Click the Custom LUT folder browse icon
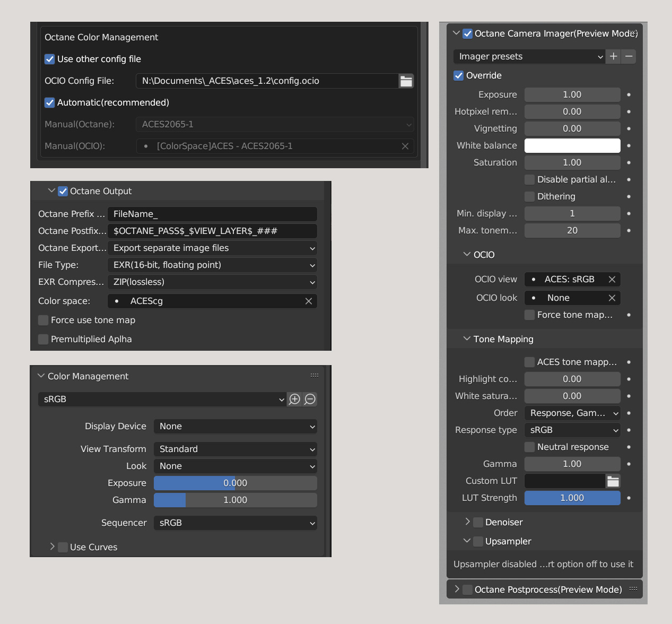This screenshot has width=672, height=624. [x=613, y=481]
